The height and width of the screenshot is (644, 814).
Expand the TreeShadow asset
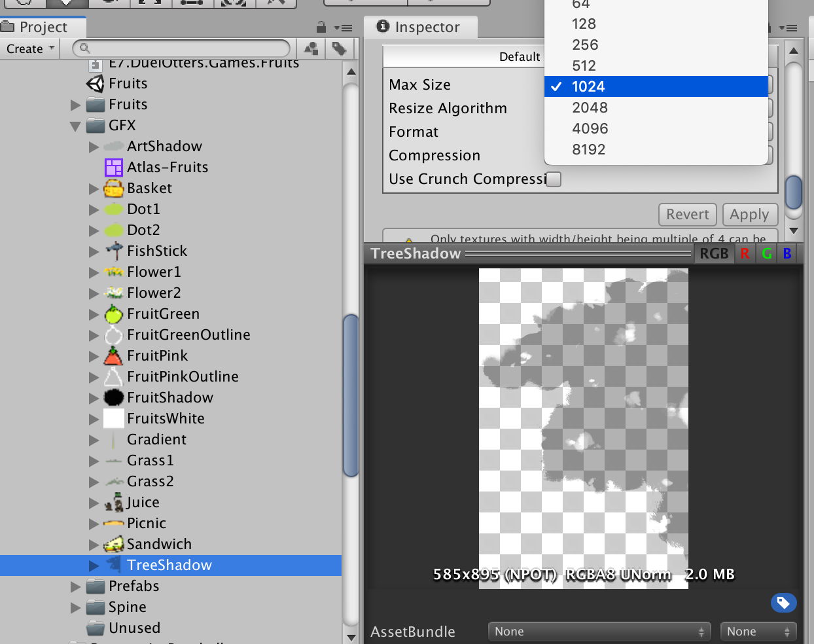point(94,565)
